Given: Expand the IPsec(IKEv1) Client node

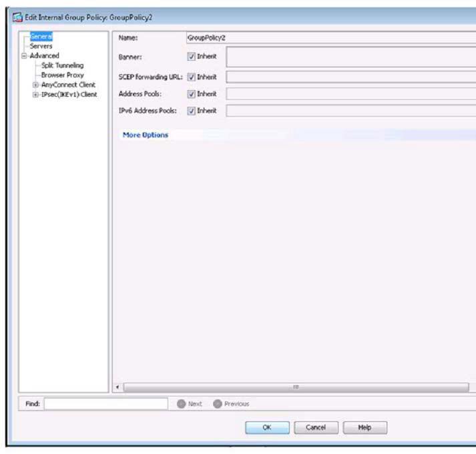Looking at the screenshot, I should point(35,95).
